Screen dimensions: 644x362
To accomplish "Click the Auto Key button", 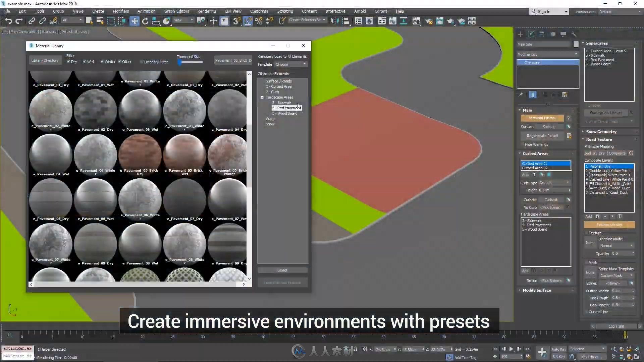I will coord(558,349).
